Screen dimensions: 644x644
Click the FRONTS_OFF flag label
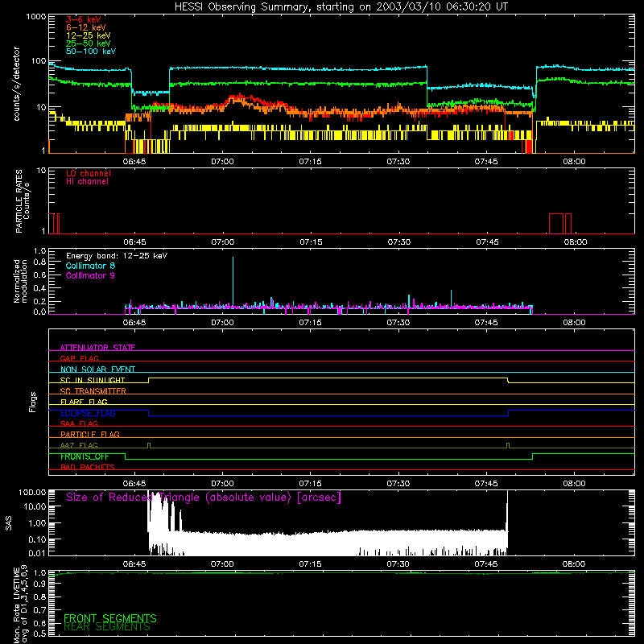click(x=85, y=456)
